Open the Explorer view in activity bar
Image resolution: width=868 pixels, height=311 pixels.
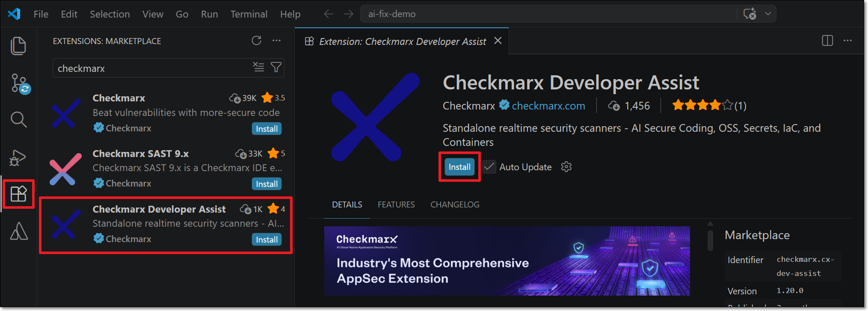point(18,46)
